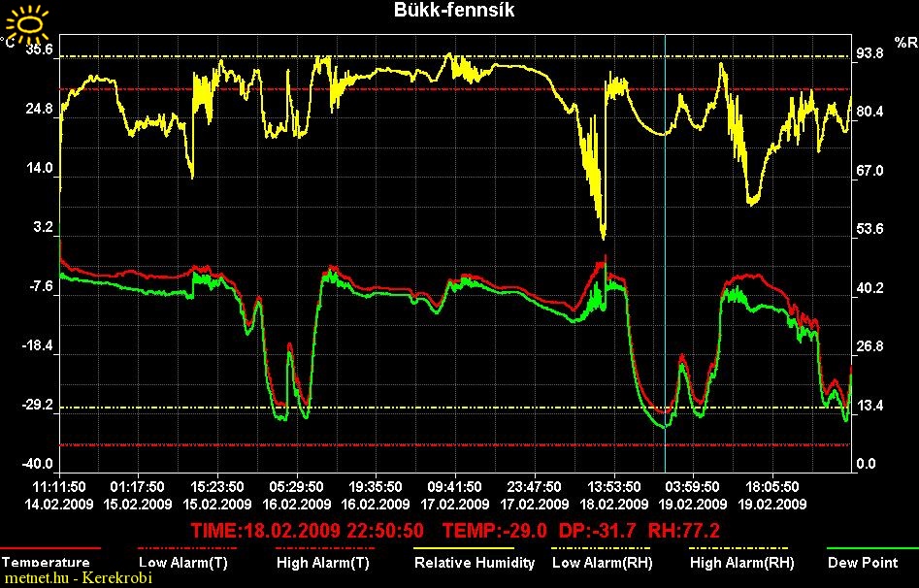Click the High Alarm(RH) legend entry
The width and height of the screenshot is (919, 588).
click(x=741, y=562)
